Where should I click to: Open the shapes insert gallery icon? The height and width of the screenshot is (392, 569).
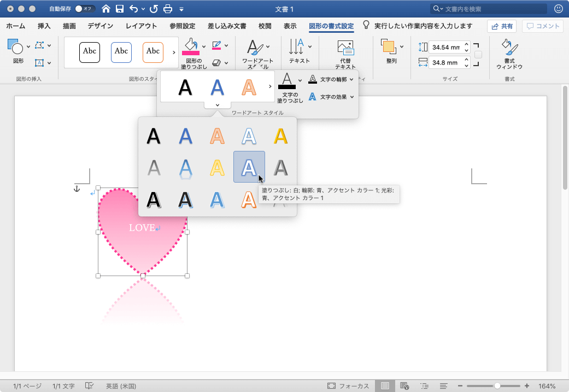pyautogui.click(x=15, y=46)
